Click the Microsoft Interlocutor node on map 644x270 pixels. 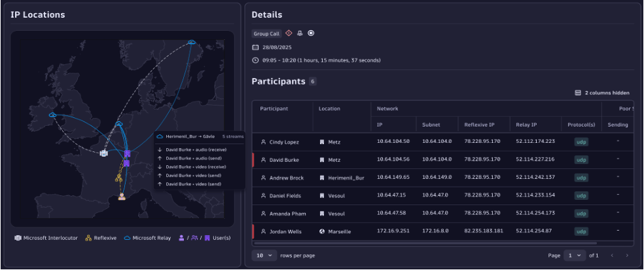tap(103, 153)
